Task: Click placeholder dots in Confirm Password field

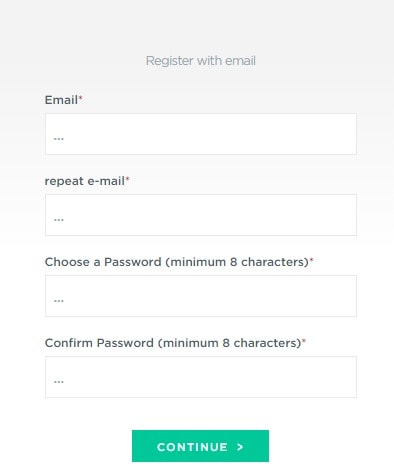Action: tap(59, 382)
